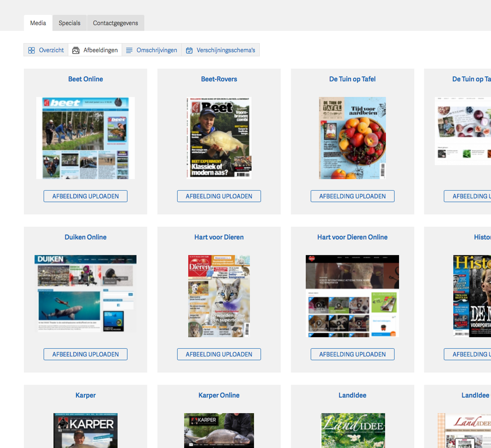Open the Duiken Online title link

(x=86, y=237)
